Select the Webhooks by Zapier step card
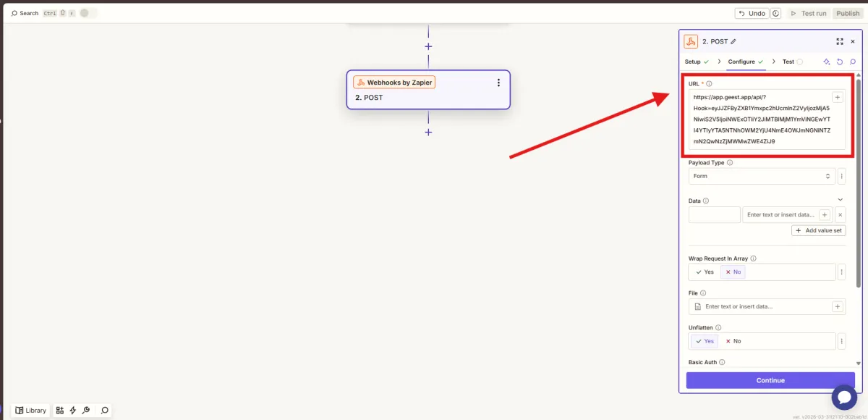 click(x=428, y=90)
